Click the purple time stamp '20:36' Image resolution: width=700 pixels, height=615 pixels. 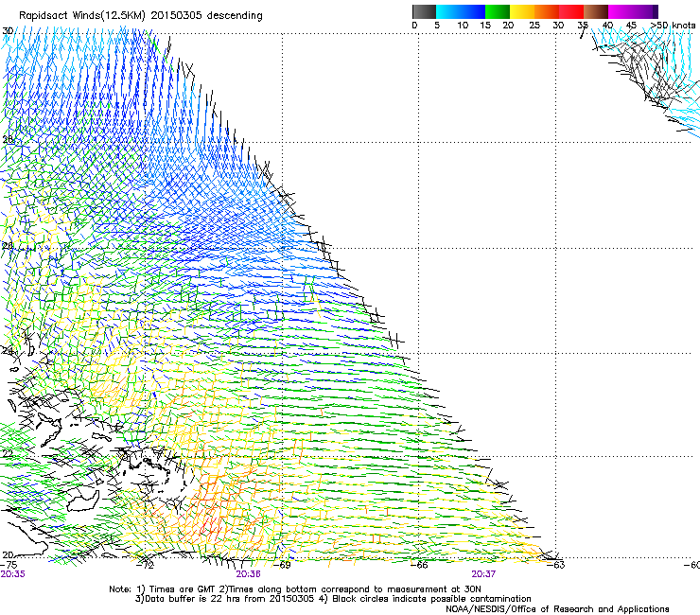coord(248,574)
